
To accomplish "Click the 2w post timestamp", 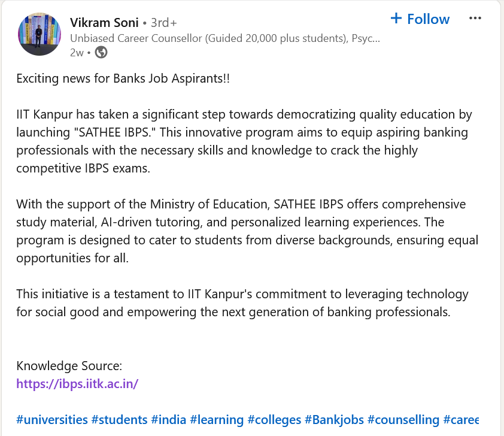I will coord(77,53).
